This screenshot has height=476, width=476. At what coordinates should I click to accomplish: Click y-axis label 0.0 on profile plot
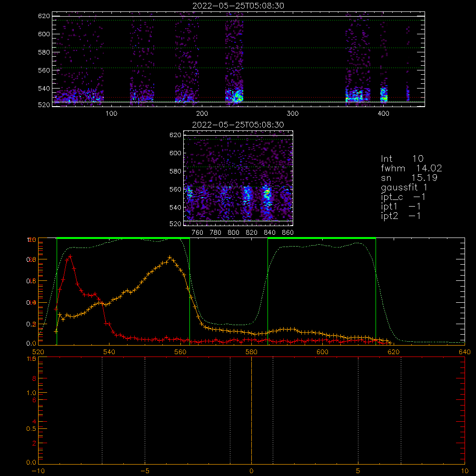(31, 344)
